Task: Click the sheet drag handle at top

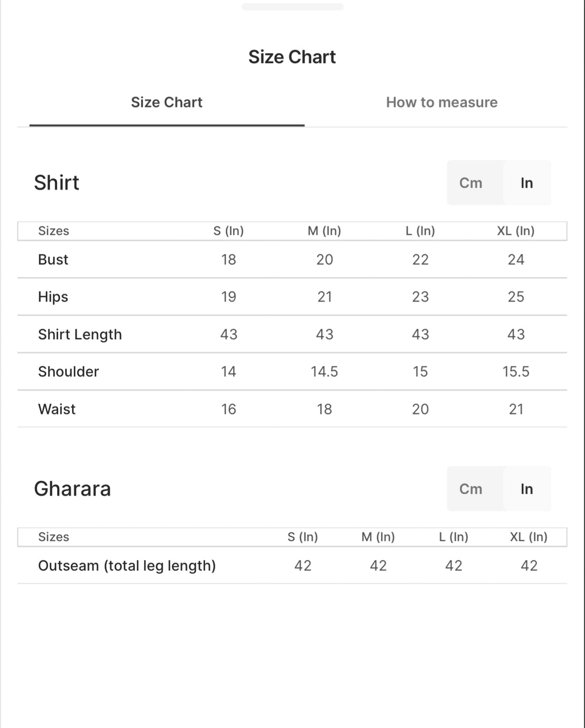Action: tap(292, 6)
